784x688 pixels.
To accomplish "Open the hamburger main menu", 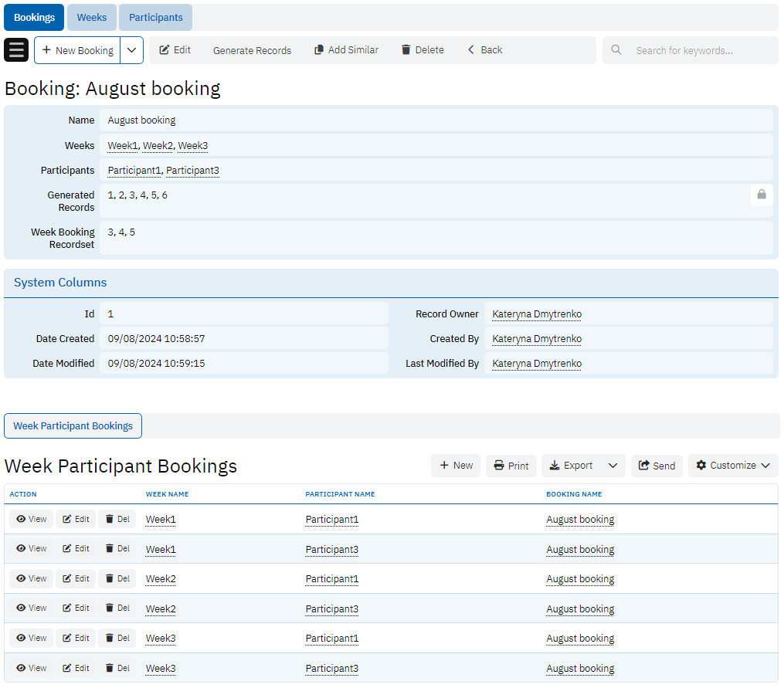I will click(16, 50).
